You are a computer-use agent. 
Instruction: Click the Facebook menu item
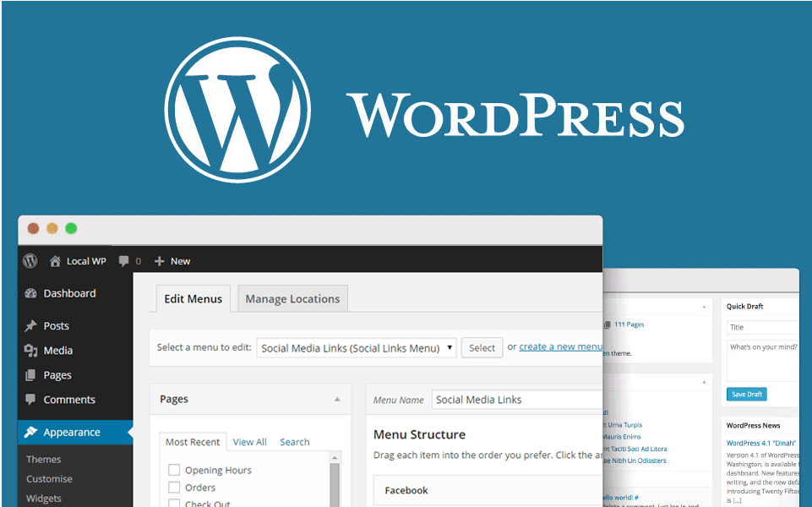(x=488, y=490)
